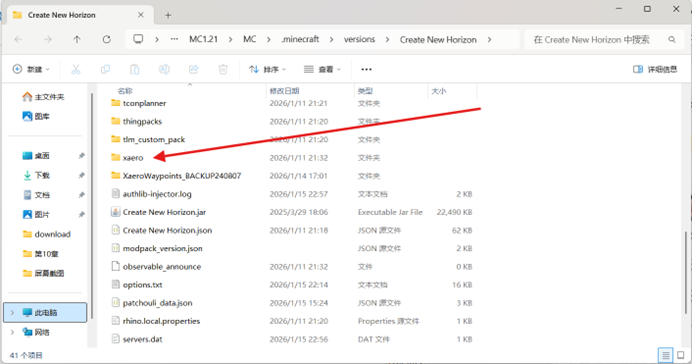Navigate to versions breadcrumb
This screenshot has width=692, height=364.
(x=359, y=39)
